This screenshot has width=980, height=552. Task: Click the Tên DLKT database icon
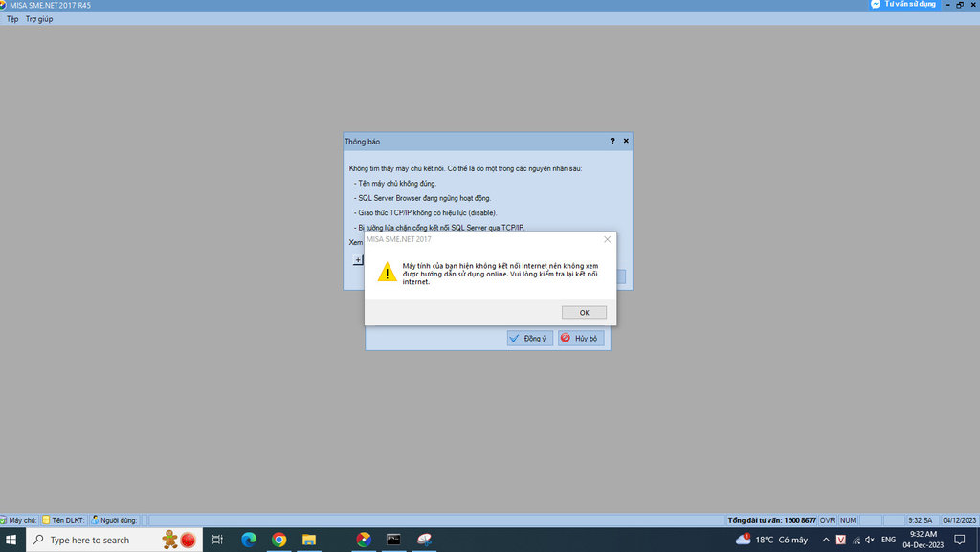coord(46,520)
